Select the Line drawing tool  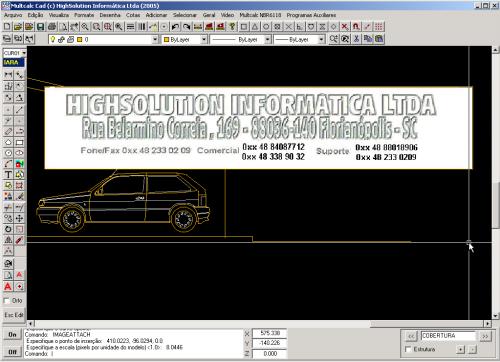19,110
